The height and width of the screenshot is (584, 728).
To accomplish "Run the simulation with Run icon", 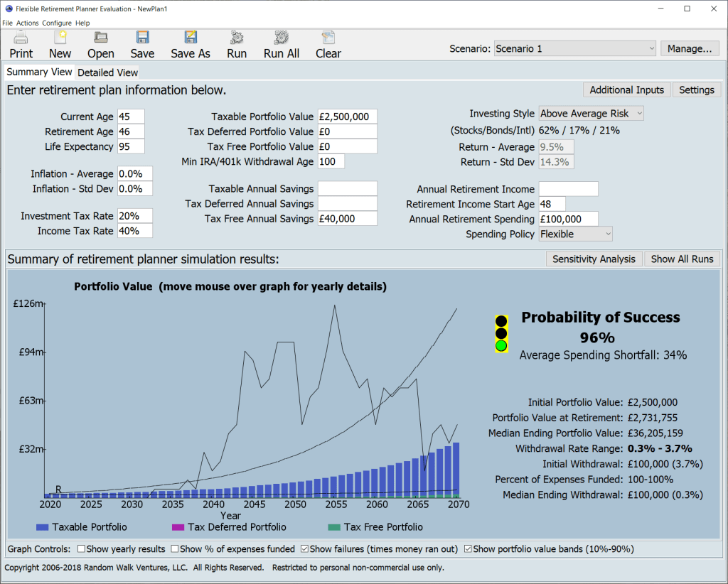I will pyautogui.click(x=237, y=38).
